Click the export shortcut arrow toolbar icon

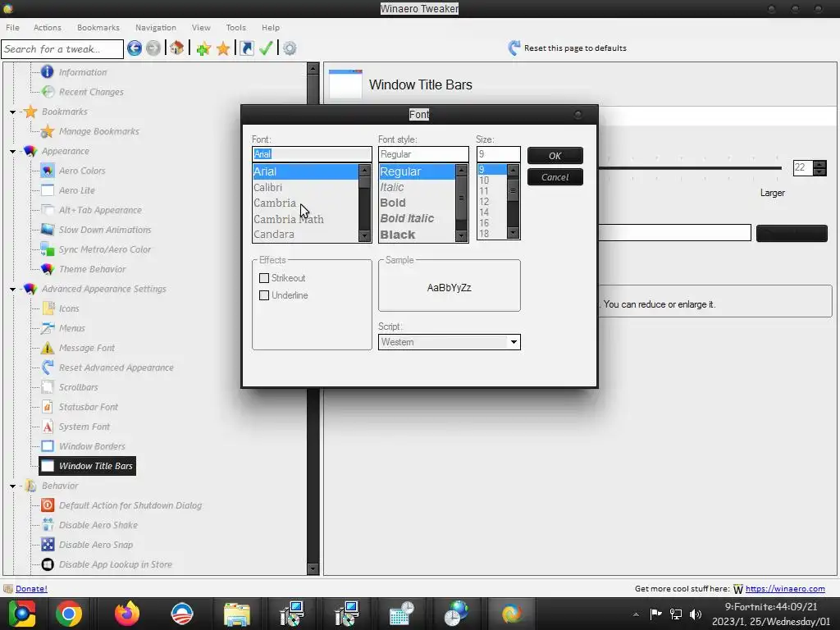pyautogui.click(x=246, y=48)
